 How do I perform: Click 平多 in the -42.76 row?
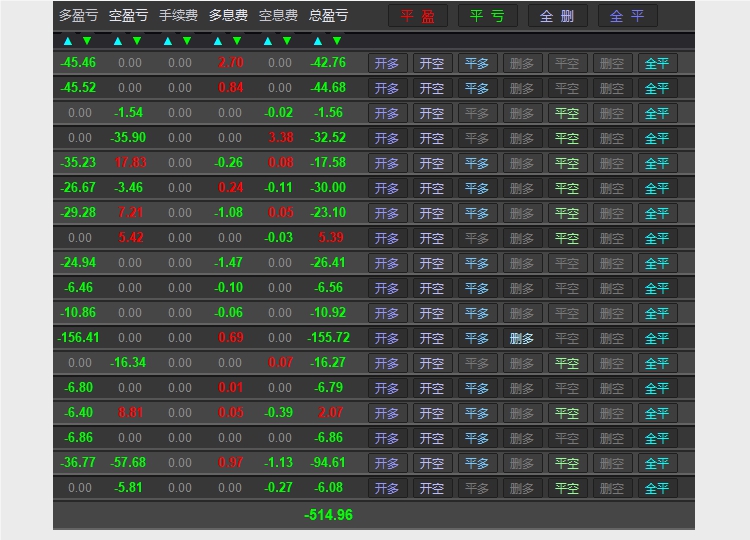477,63
